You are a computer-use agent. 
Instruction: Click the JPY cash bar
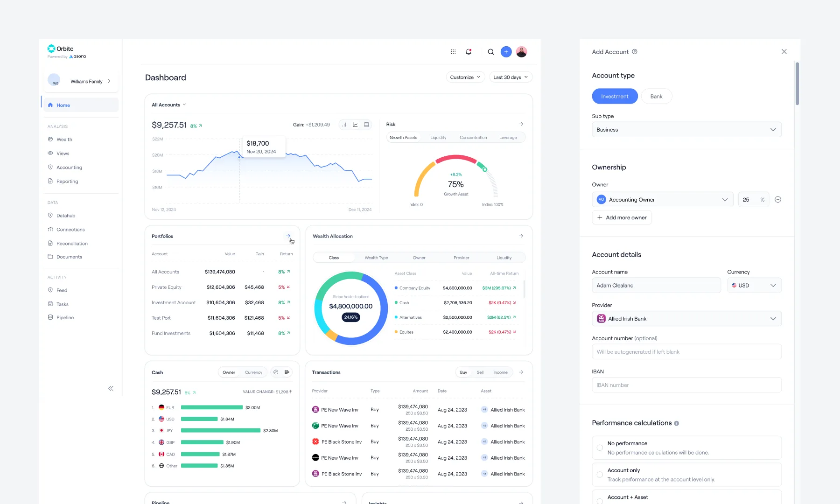click(x=221, y=431)
